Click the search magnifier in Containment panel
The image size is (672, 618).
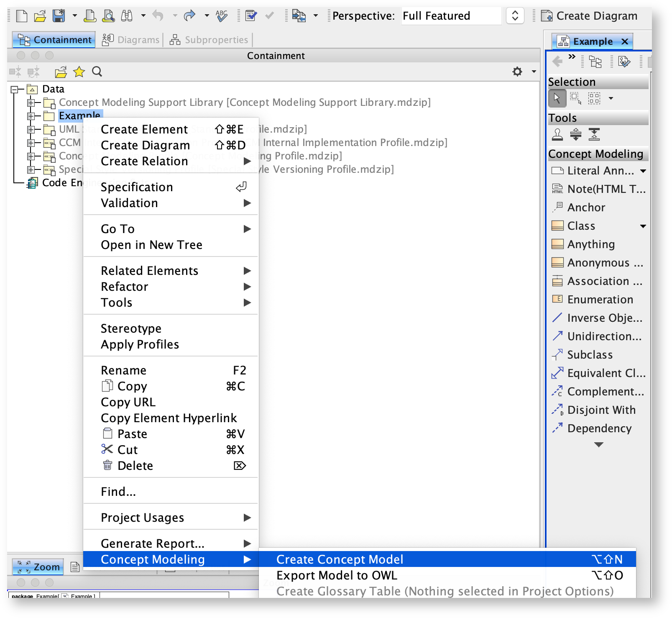[x=97, y=72]
